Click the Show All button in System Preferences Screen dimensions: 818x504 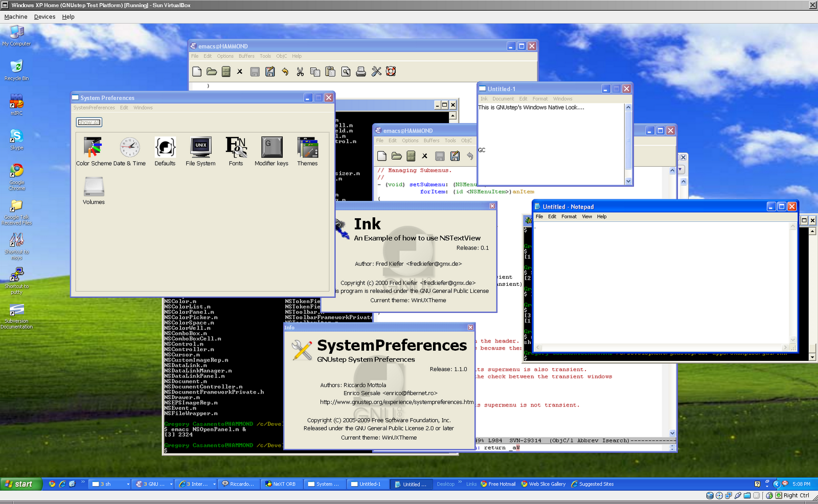[88, 122]
